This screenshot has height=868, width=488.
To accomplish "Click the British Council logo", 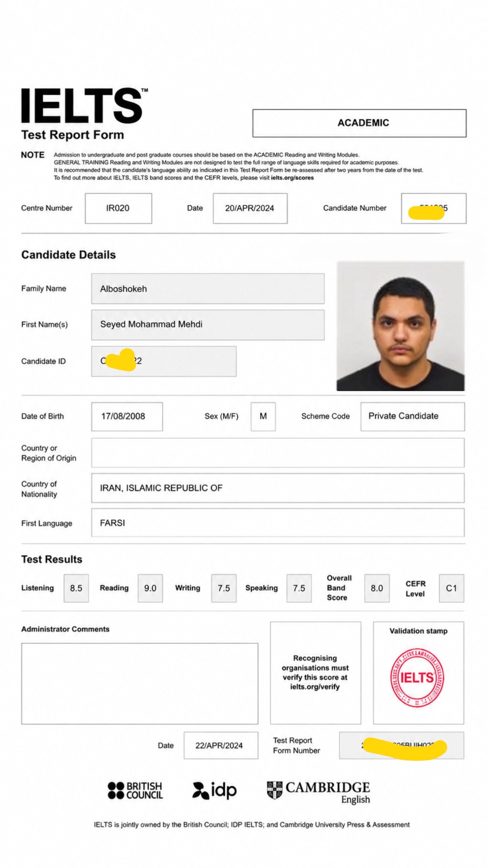I will 135,791.
